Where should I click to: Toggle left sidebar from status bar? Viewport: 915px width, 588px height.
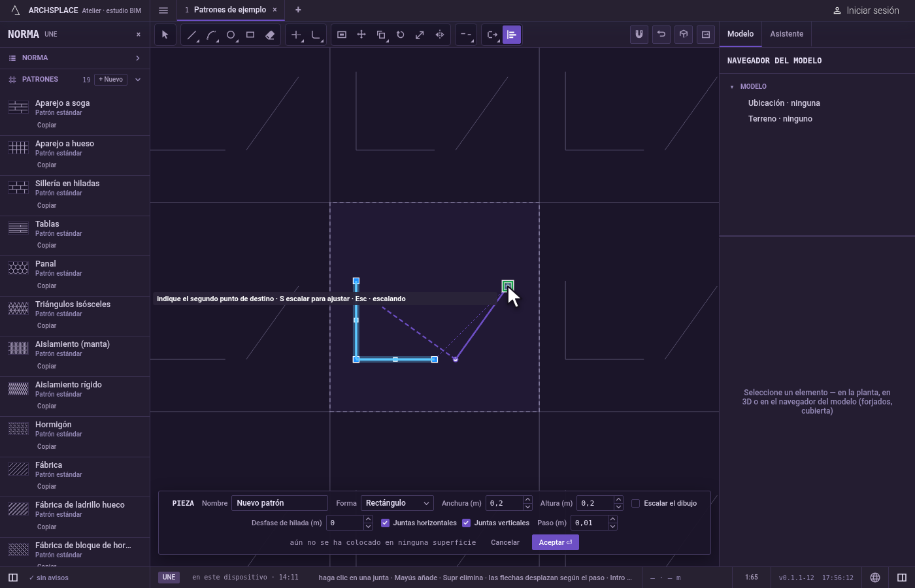click(x=12, y=578)
